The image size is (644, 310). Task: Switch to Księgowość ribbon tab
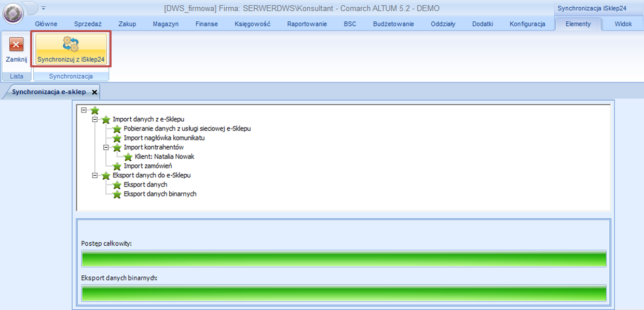252,24
